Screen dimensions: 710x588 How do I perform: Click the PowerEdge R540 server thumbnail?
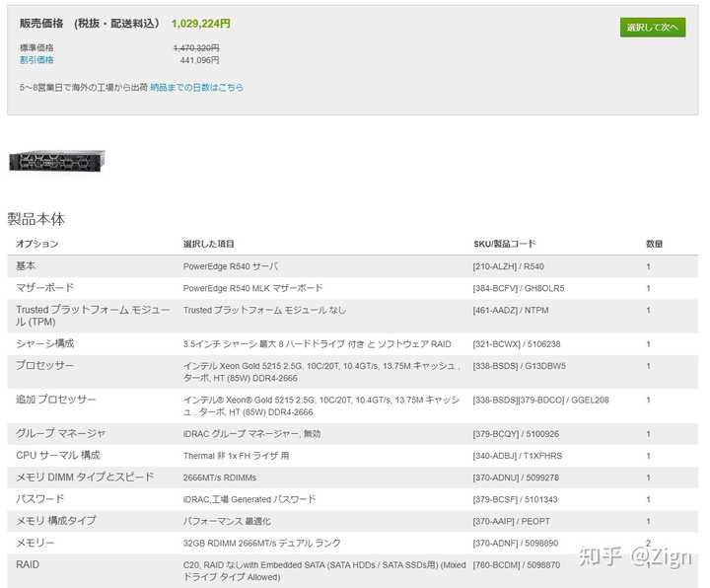click(x=57, y=161)
